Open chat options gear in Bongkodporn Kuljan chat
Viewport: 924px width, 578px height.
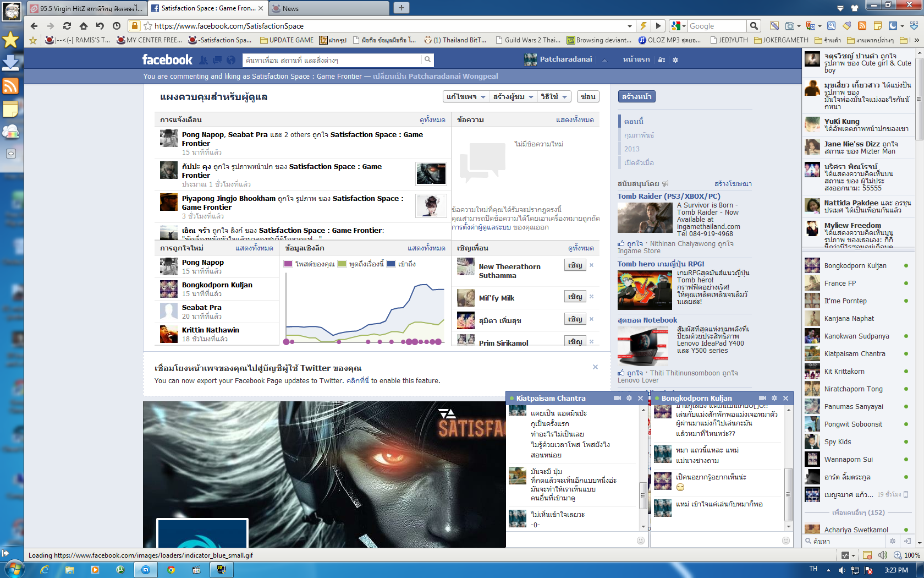pyautogui.click(x=774, y=398)
